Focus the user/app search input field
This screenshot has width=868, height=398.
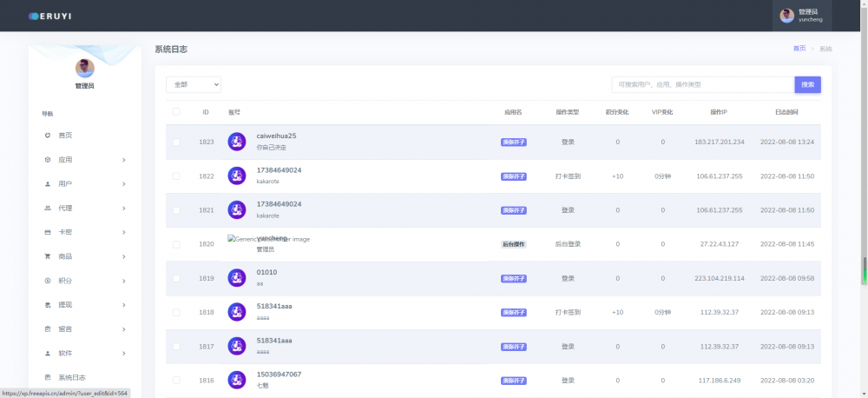coord(702,84)
